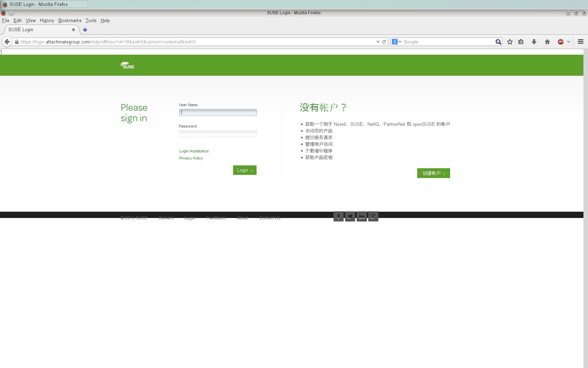Go back using the browser back arrow
Viewport: 588px width, 368px height.
point(7,42)
